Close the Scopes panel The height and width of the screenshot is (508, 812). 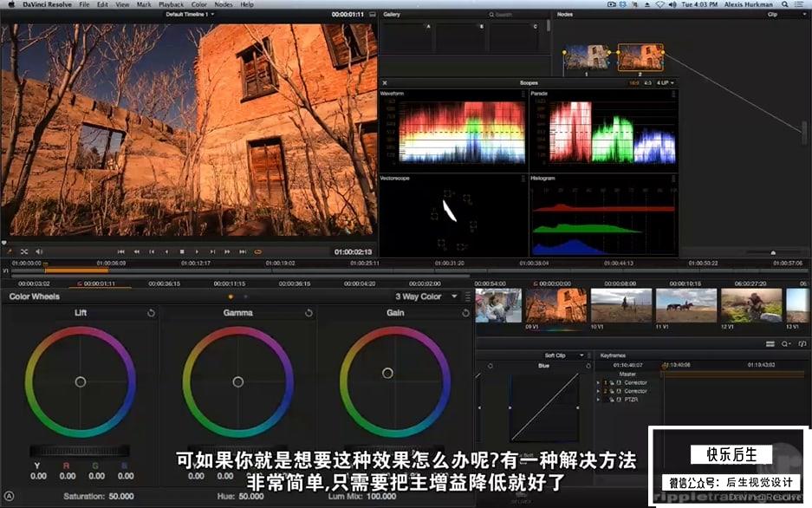[385, 83]
